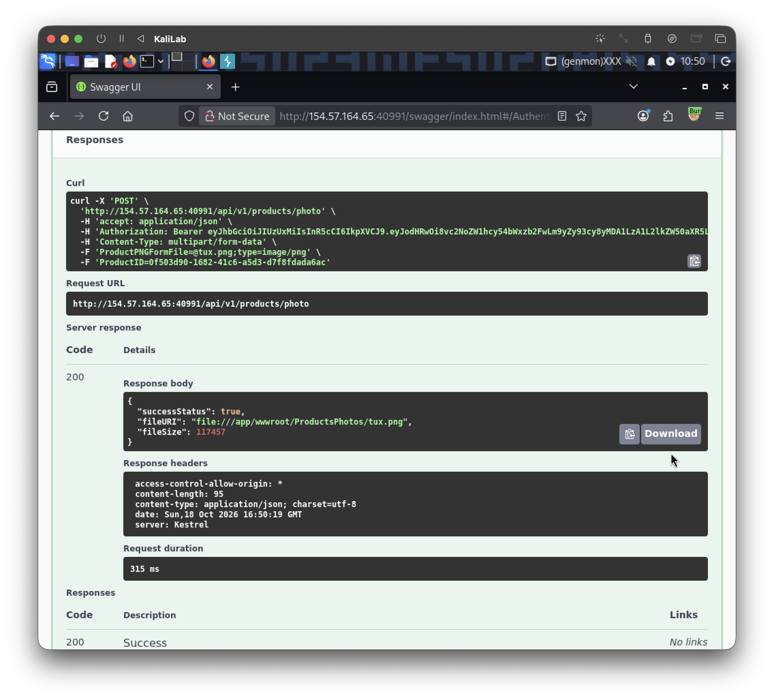Screen dimensions: 774x700
Task: Bookmark this page with the star
Action: pos(581,116)
